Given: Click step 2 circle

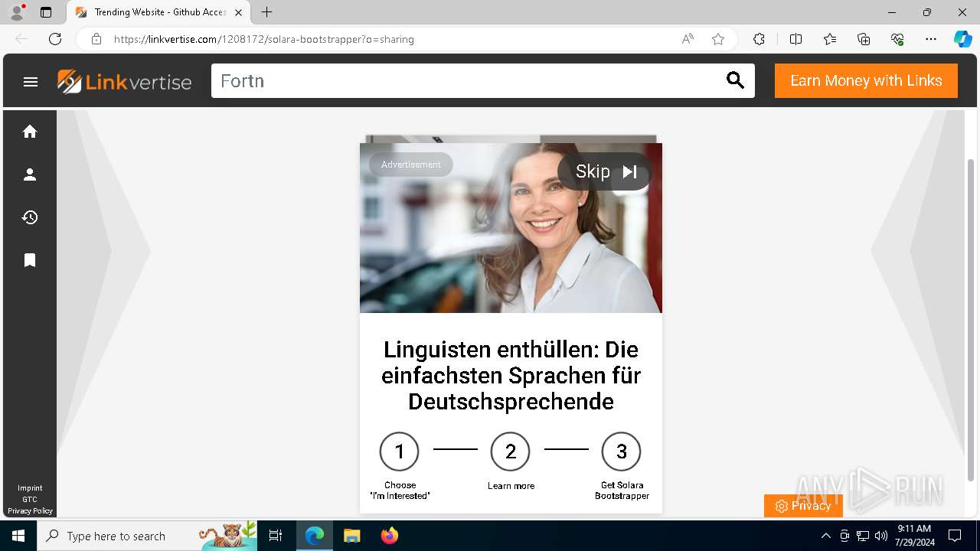Looking at the screenshot, I should pyautogui.click(x=511, y=452).
